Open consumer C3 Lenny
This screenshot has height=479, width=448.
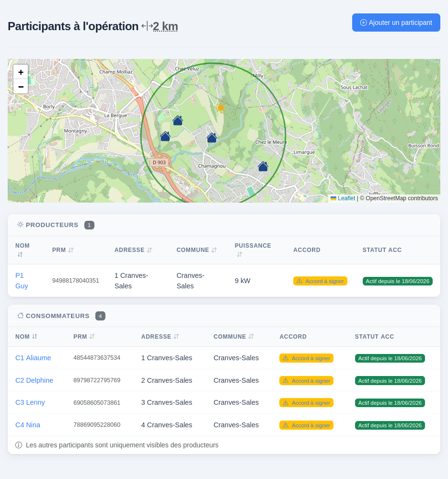30,402
